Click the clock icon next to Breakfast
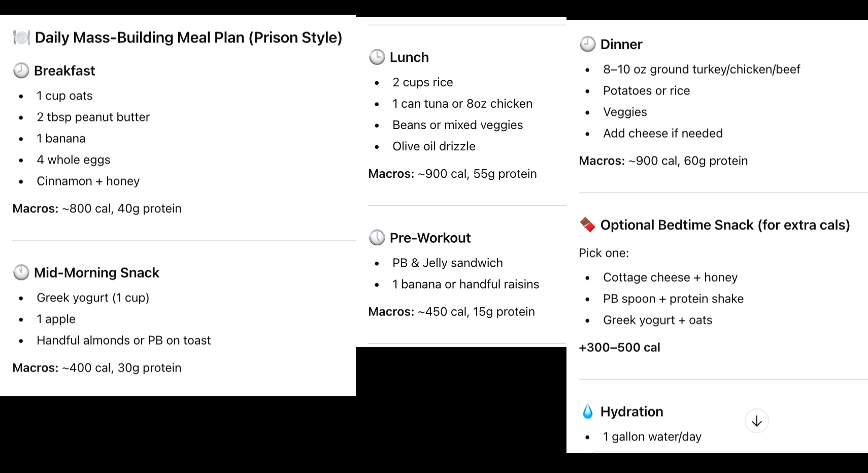Viewport: 868px width, 473px height. [x=21, y=71]
